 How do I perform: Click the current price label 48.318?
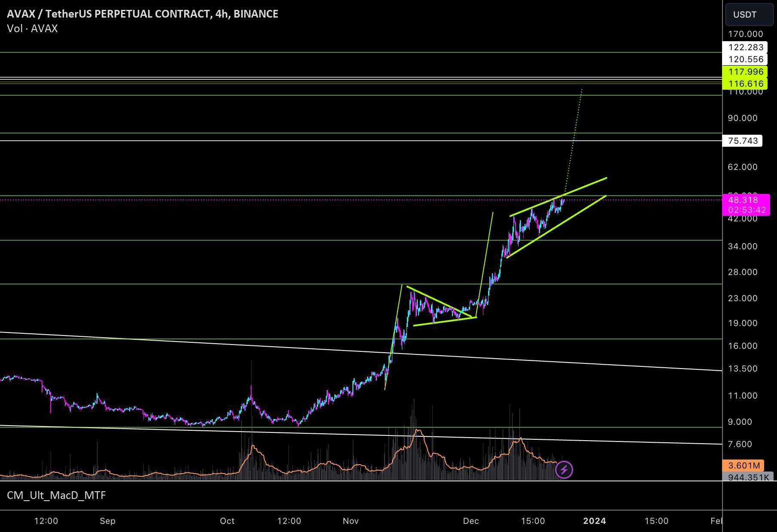click(x=743, y=200)
